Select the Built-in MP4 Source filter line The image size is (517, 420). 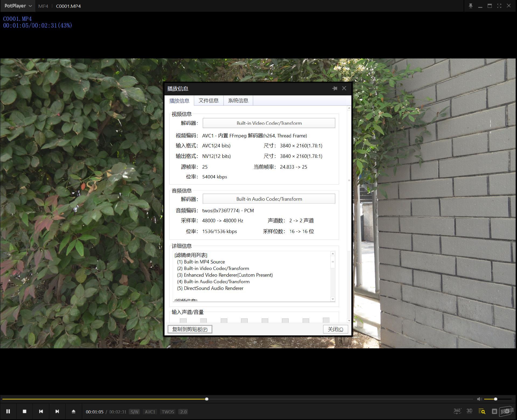pos(201,262)
